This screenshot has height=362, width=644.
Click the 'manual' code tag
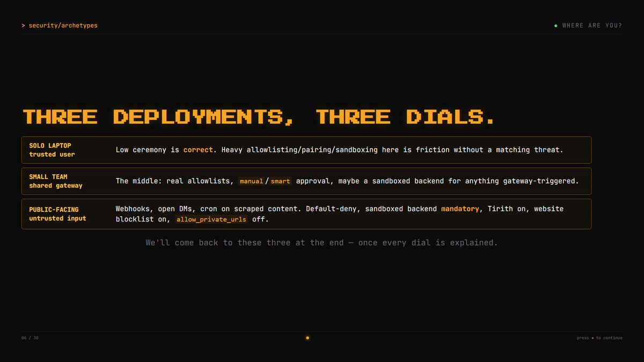pyautogui.click(x=251, y=181)
